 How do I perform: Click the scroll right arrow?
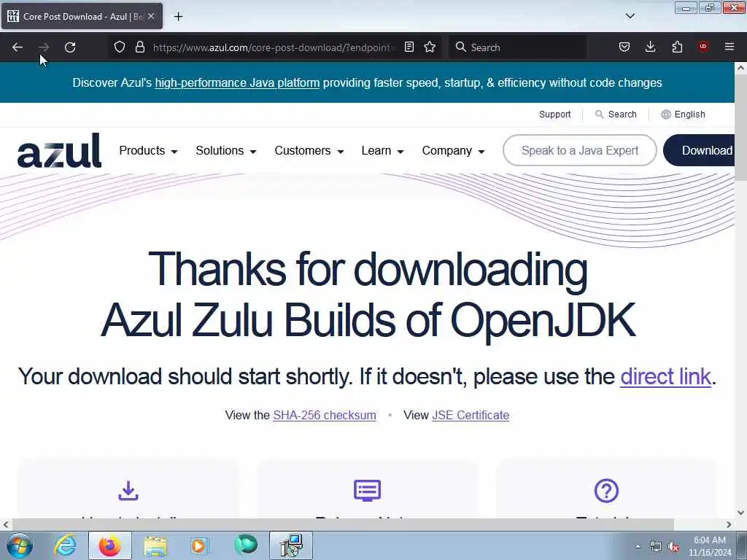[729, 524]
